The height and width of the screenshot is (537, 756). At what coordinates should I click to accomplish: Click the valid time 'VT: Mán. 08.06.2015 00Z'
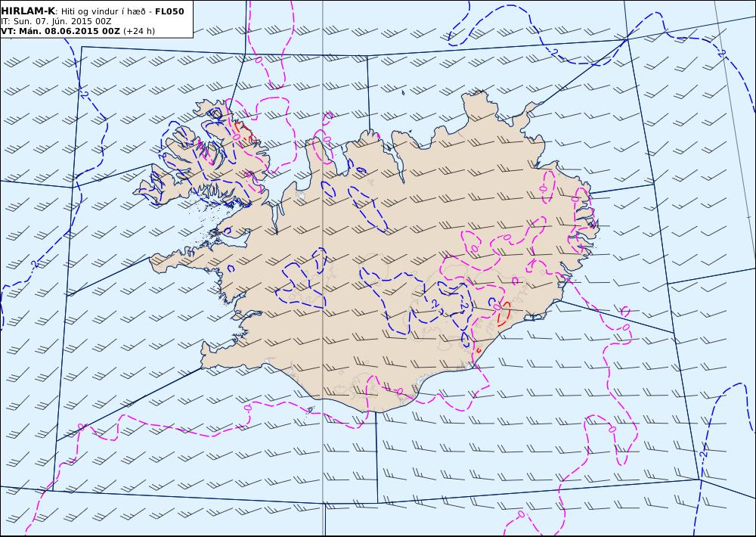click(x=60, y=31)
